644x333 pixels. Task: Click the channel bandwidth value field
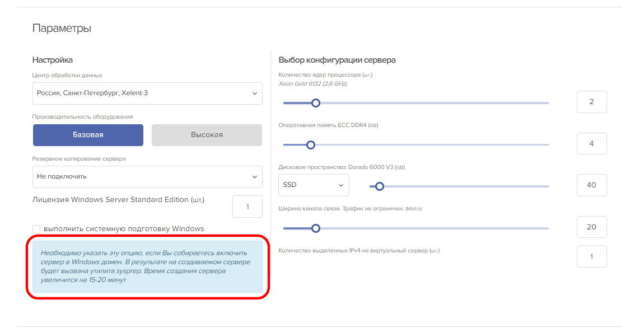coord(591,227)
